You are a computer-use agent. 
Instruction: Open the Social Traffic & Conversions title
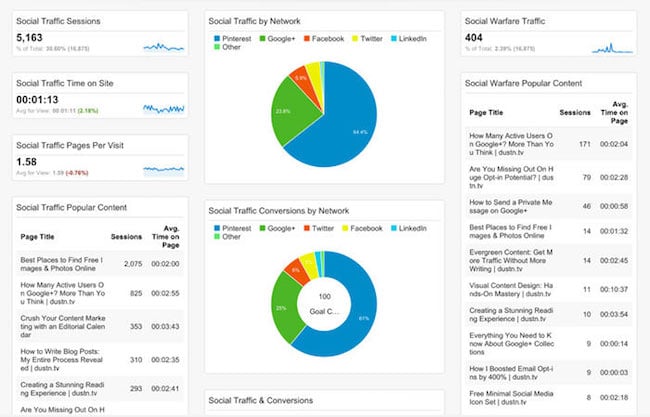[260, 401]
